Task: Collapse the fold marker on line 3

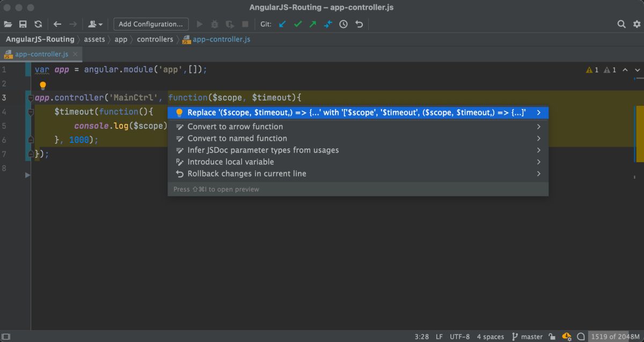Action: tap(31, 98)
